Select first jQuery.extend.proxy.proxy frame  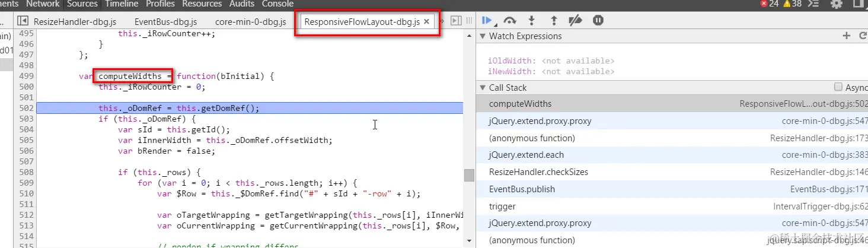672,121
